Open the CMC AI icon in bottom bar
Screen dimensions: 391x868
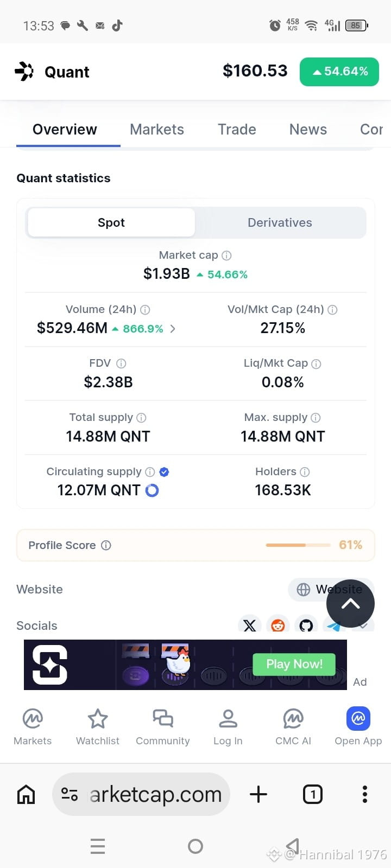[x=293, y=719]
